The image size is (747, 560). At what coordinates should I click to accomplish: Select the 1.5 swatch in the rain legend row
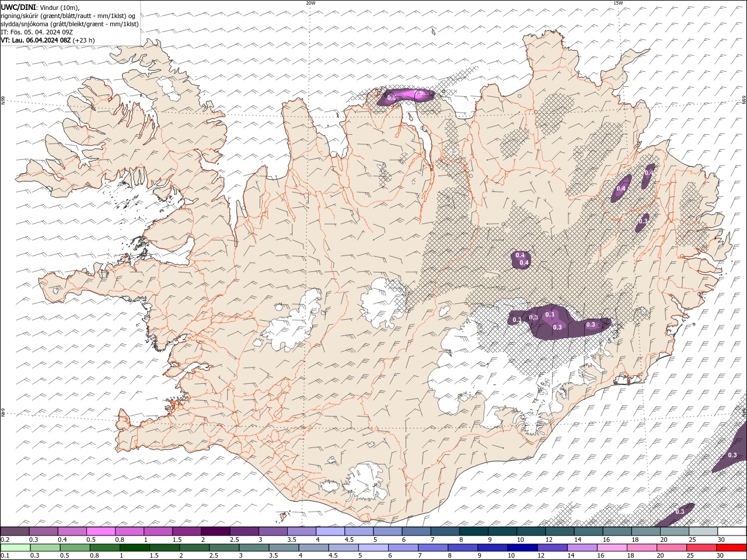(x=165, y=548)
